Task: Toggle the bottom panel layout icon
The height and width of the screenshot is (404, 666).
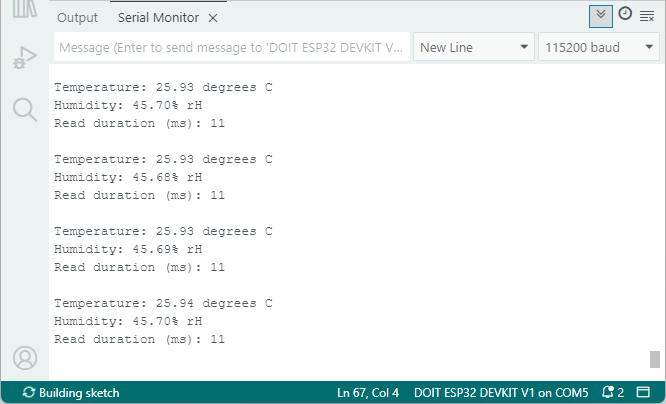Action: [x=643, y=392]
